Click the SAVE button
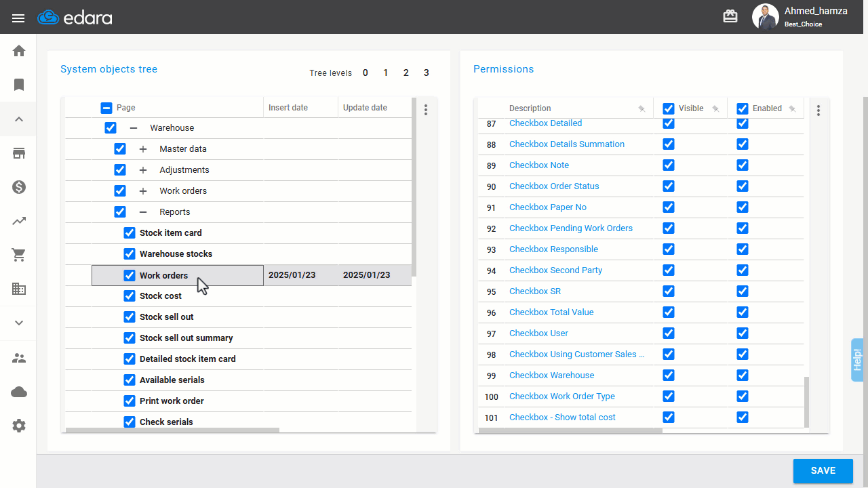Image resolution: width=868 pixels, height=488 pixels. click(823, 471)
